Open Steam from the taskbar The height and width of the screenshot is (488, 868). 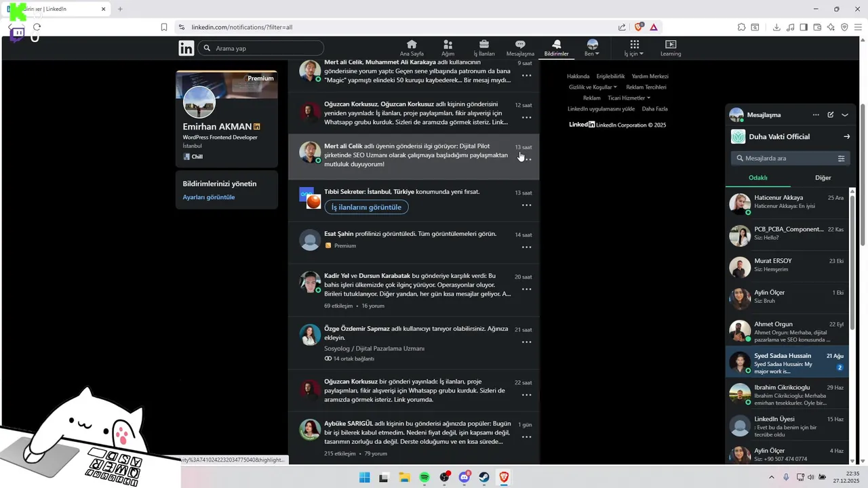click(484, 477)
